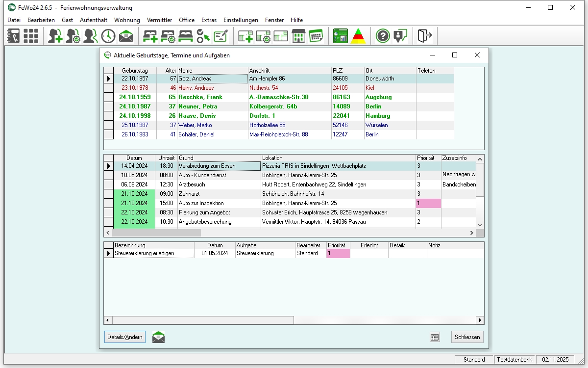
Task: Select the Zahnarzt appointment row
Action: (219, 194)
